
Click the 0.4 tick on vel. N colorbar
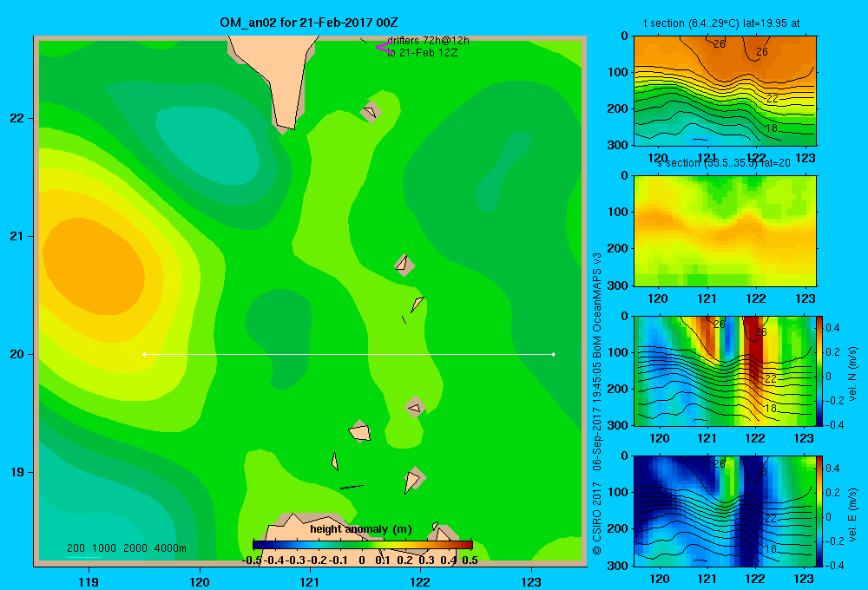832,328
